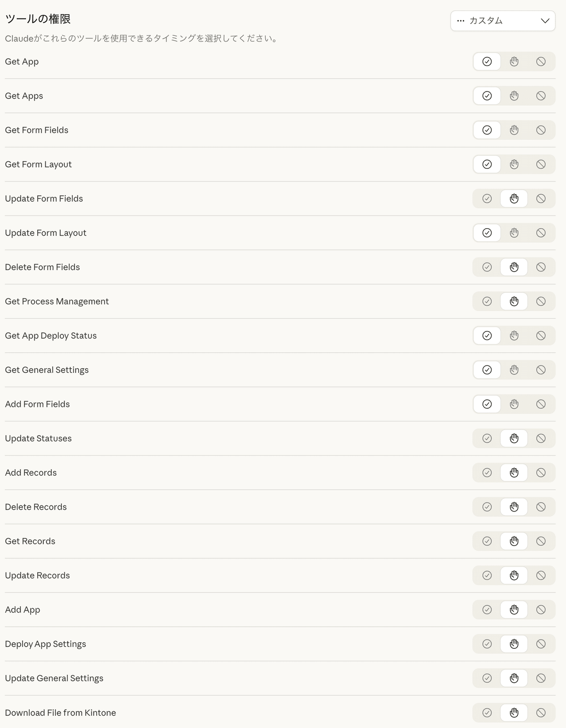Screen dimensions: 566x728
Task: Click the three-dots icon beside カスタム
Action: point(461,21)
